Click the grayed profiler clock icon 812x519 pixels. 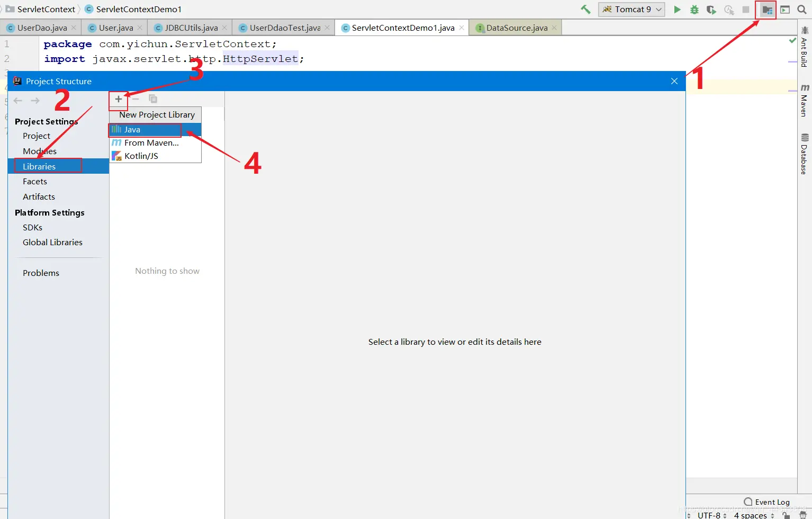(729, 9)
